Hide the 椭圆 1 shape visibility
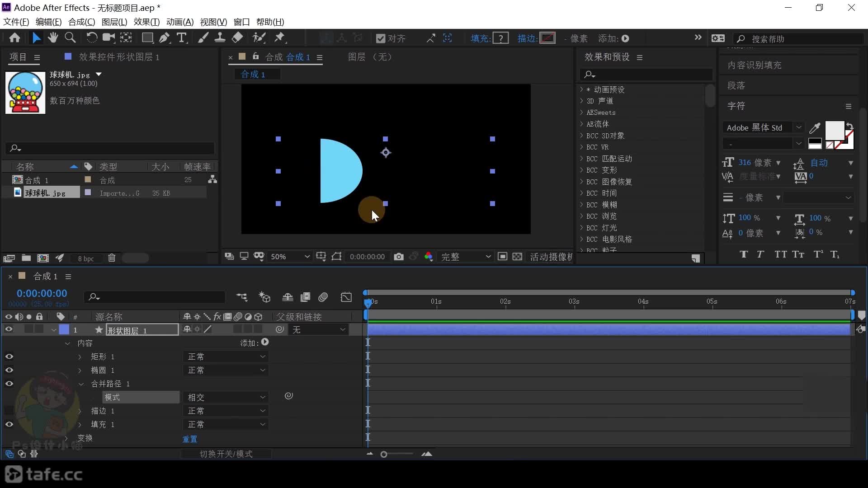 (x=9, y=370)
